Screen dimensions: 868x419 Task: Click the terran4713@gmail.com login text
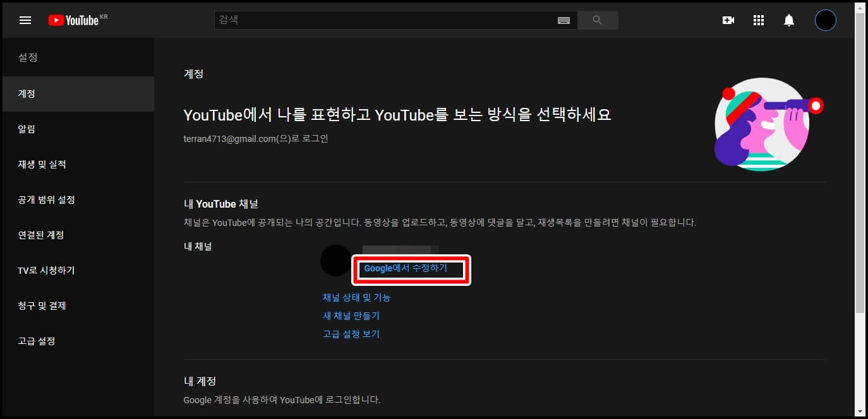pos(256,139)
